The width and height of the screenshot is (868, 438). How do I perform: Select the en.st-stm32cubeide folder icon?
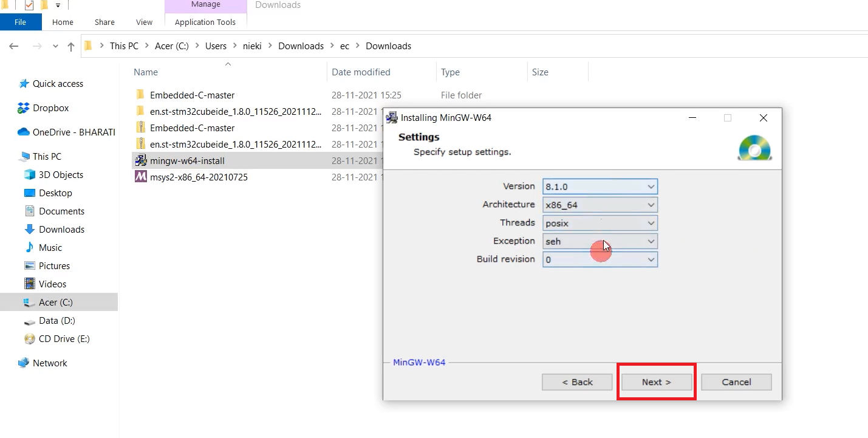point(140,111)
